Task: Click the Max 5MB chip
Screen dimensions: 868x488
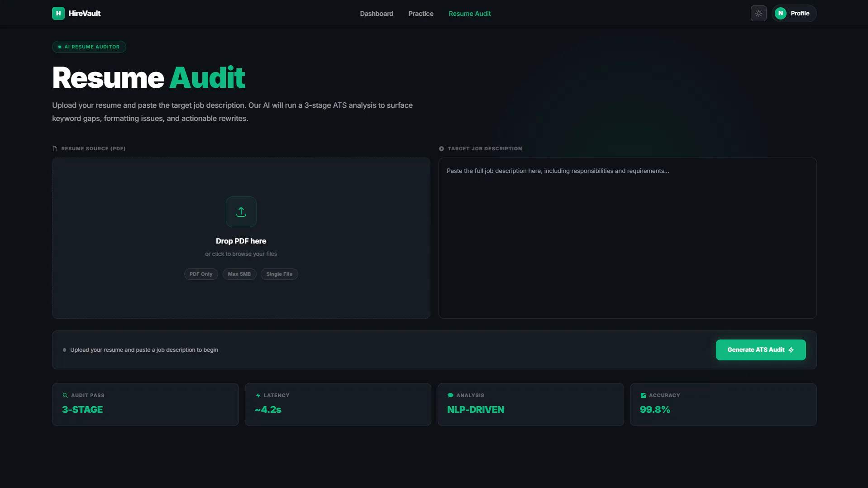Action: [x=239, y=274]
